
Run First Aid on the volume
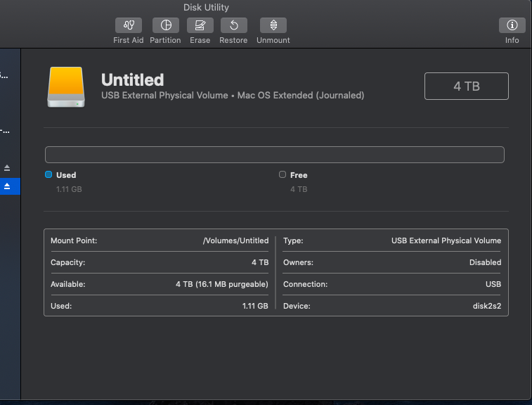pyautogui.click(x=128, y=25)
